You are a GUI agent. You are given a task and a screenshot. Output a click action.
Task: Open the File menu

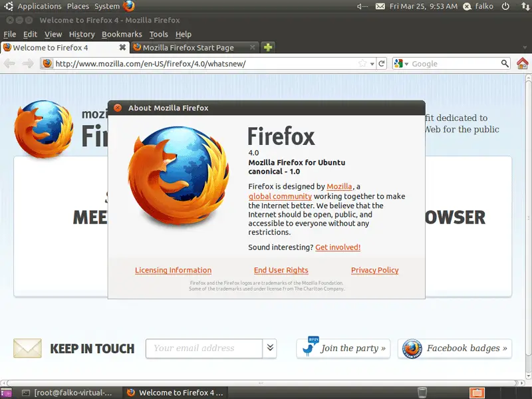click(x=9, y=35)
